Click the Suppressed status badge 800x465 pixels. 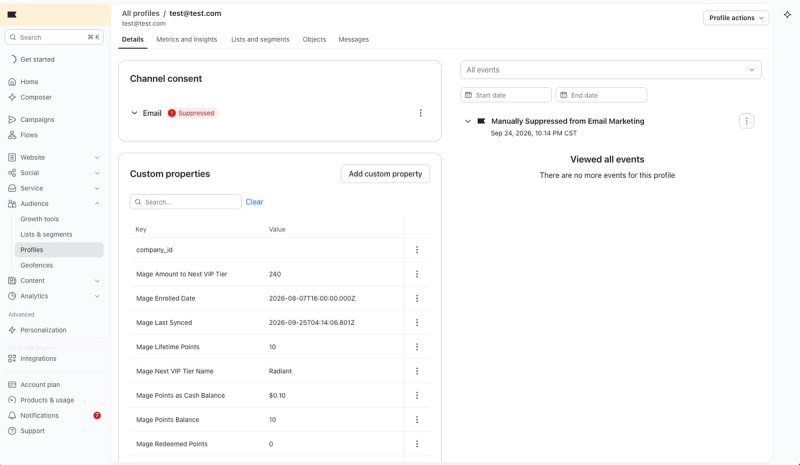pos(191,113)
